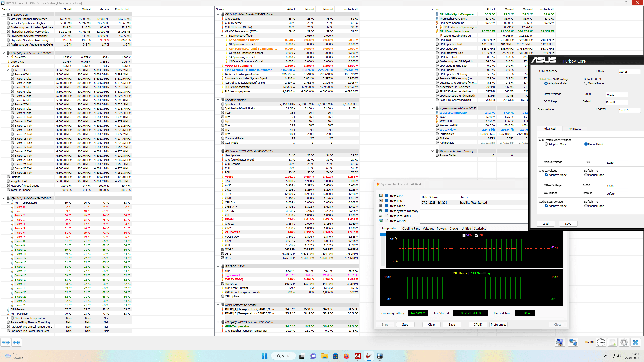Collapse the Aquacomputer highflow NEXT group
This screenshot has height=362, width=644.
433,108
